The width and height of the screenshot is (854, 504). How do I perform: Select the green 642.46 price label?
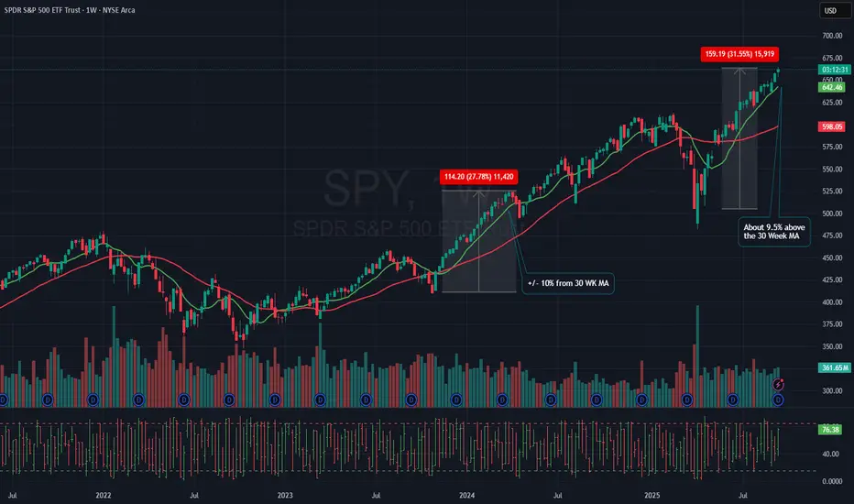point(832,87)
